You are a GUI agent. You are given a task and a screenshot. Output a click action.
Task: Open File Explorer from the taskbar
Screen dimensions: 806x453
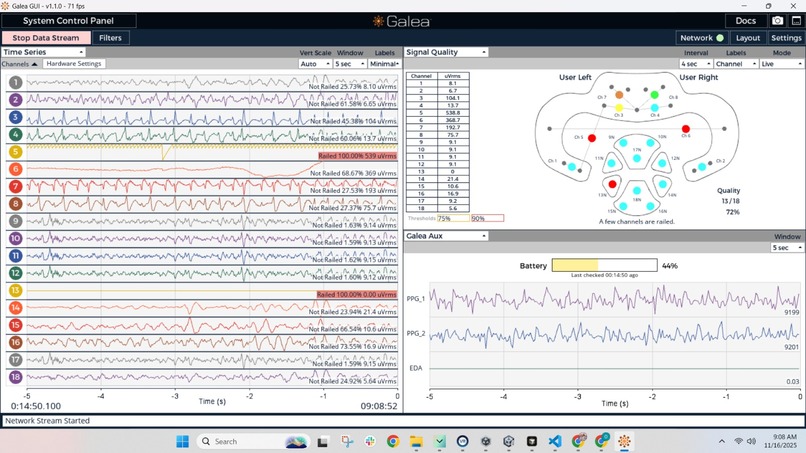pyautogui.click(x=416, y=441)
